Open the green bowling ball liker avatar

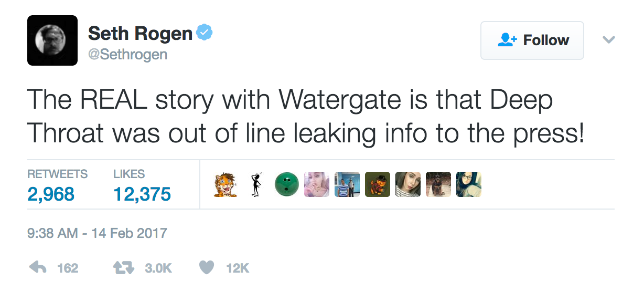click(286, 184)
